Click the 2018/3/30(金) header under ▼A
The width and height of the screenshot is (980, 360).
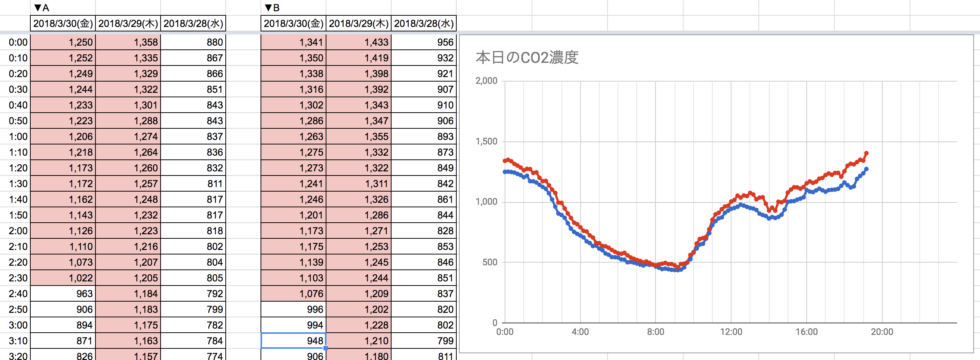pyautogui.click(x=63, y=24)
